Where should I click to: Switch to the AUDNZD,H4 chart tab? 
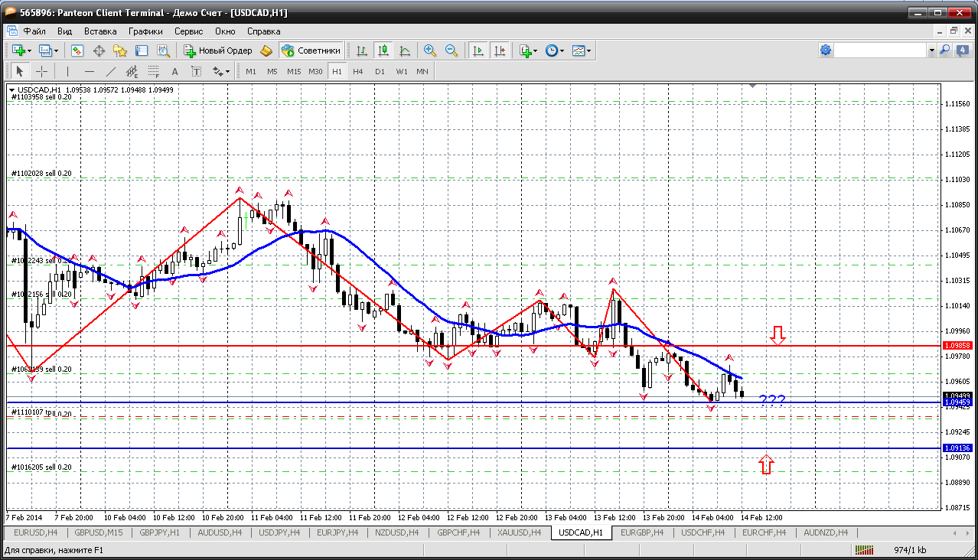pos(826,532)
